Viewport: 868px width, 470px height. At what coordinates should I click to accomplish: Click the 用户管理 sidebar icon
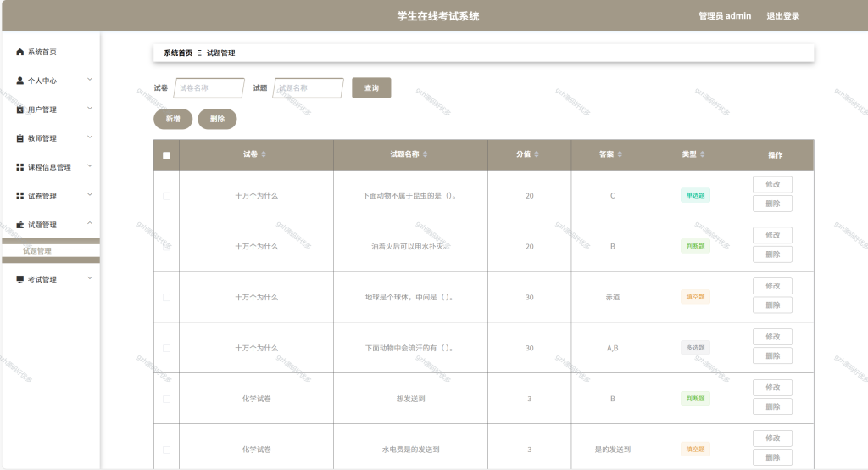20,109
